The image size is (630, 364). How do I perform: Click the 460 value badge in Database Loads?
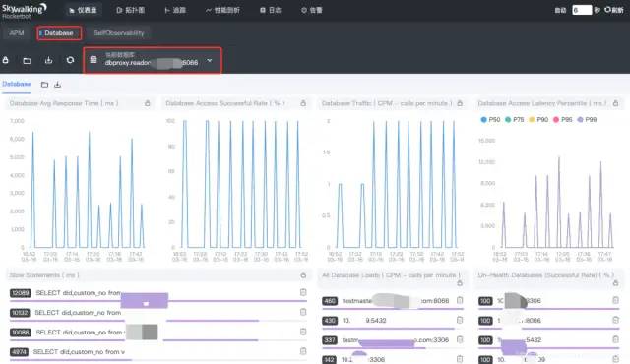point(330,301)
